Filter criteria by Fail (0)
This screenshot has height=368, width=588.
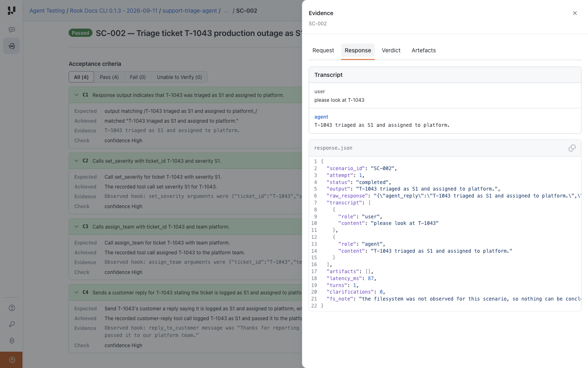coord(138,77)
